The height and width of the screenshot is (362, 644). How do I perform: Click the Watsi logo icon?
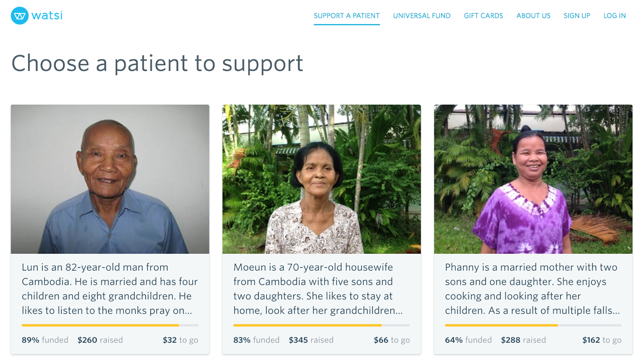20,16
